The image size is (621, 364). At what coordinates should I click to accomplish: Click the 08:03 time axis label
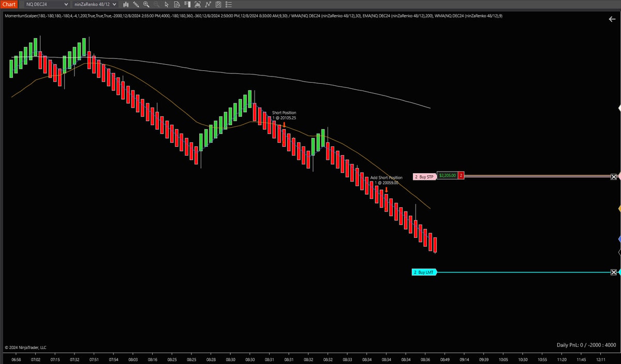(x=133, y=359)
